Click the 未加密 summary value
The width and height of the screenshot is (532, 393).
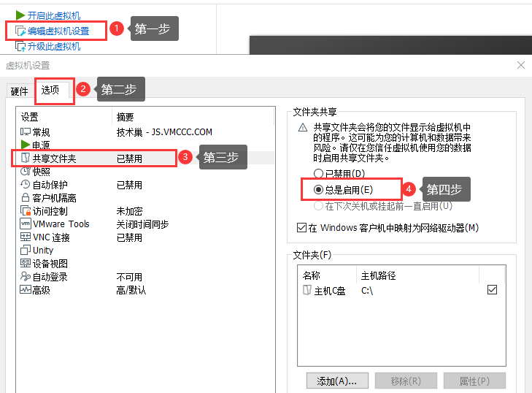(x=129, y=211)
